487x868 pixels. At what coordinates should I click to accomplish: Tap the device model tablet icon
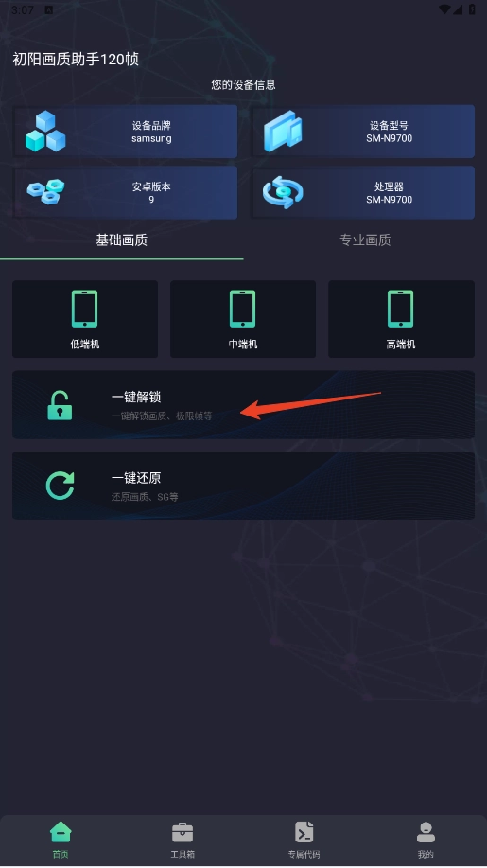click(x=283, y=132)
